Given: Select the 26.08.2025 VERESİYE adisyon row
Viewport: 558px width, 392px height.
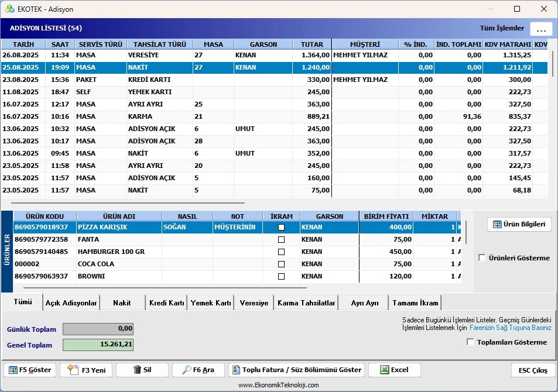Looking at the screenshot, I should click(275, 55).
